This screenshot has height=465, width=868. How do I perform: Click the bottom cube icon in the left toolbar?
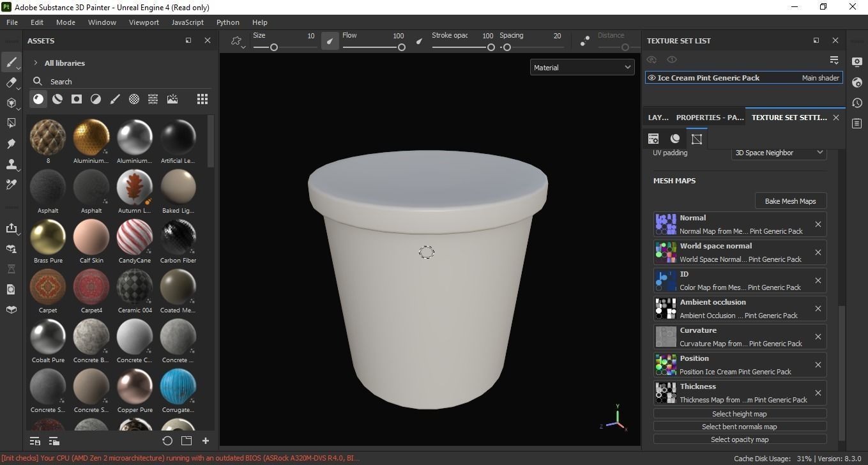click(11, 310)
